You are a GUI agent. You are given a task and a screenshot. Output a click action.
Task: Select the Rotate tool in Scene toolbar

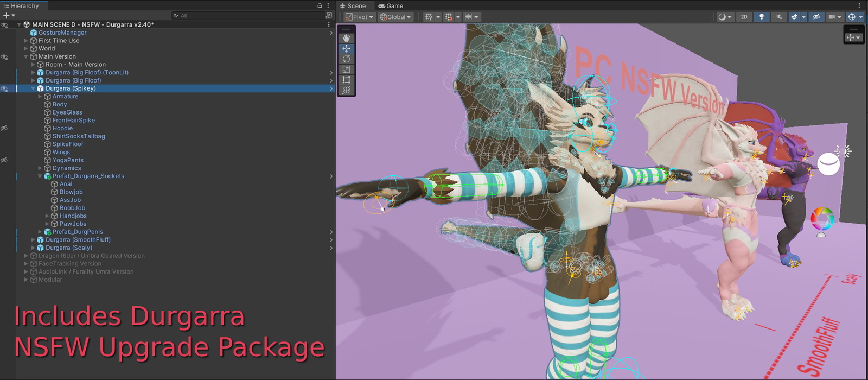click(x=346, y=59)
